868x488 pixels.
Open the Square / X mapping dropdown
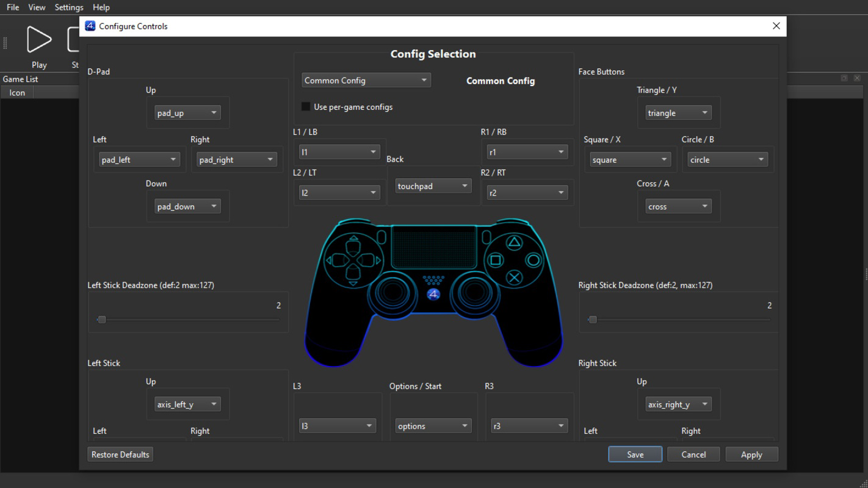(x=630, y=159)
